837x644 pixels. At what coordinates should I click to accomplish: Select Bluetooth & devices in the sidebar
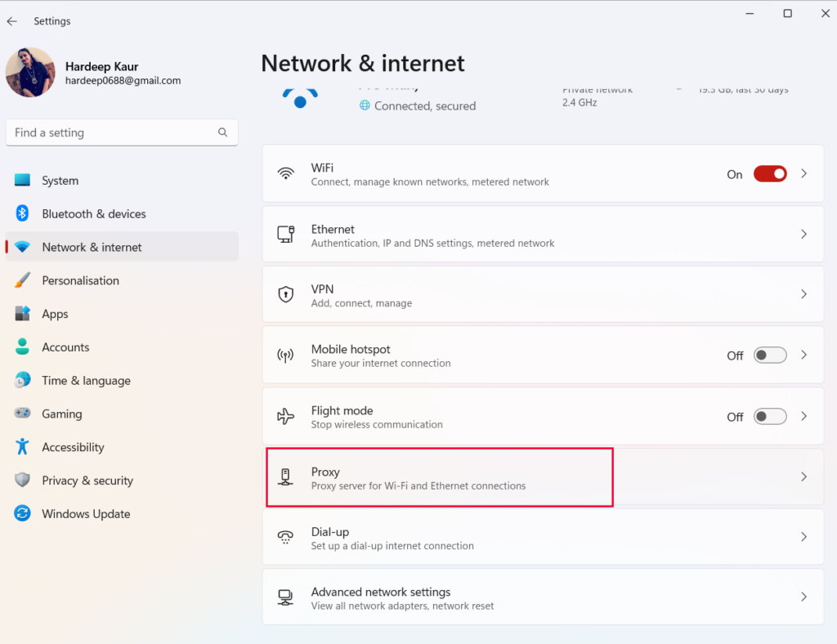[x=24, y=213]
